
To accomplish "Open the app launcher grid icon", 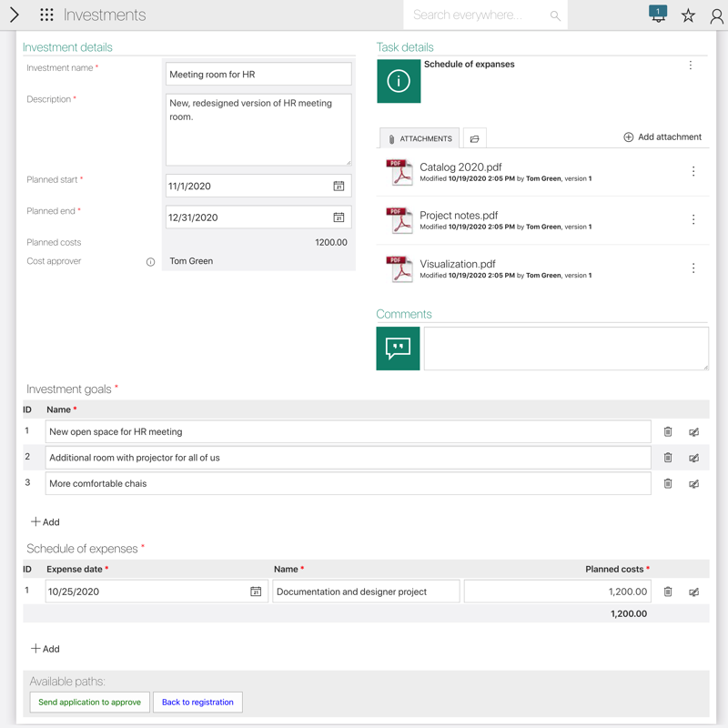I will click(x=46, y=15).
